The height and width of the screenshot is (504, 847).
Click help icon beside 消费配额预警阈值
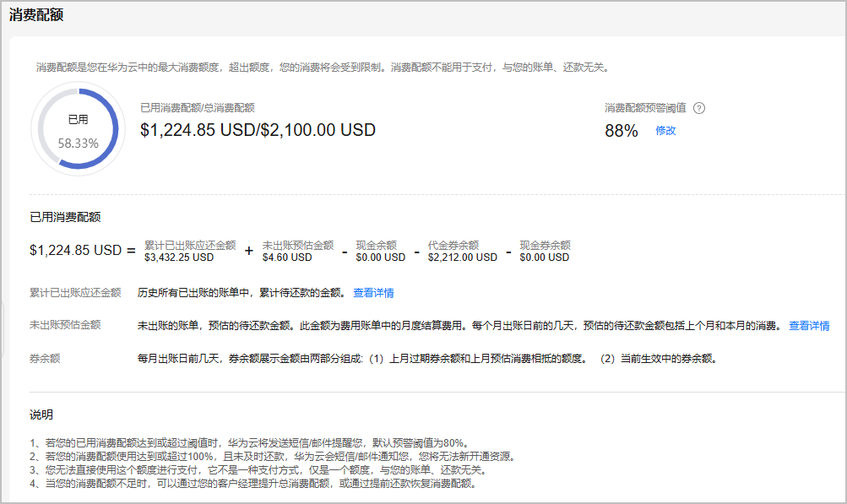pyautogui.click(x=698, y=108)
